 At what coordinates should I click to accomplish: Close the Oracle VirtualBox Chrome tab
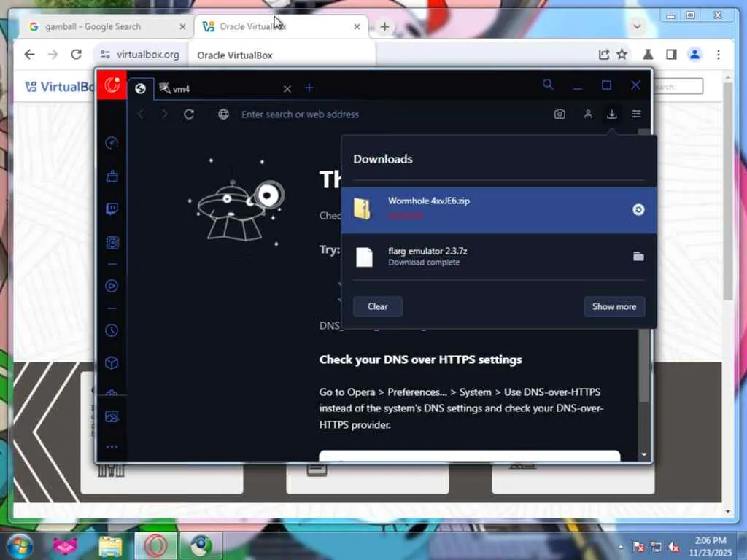coord(357,27)
